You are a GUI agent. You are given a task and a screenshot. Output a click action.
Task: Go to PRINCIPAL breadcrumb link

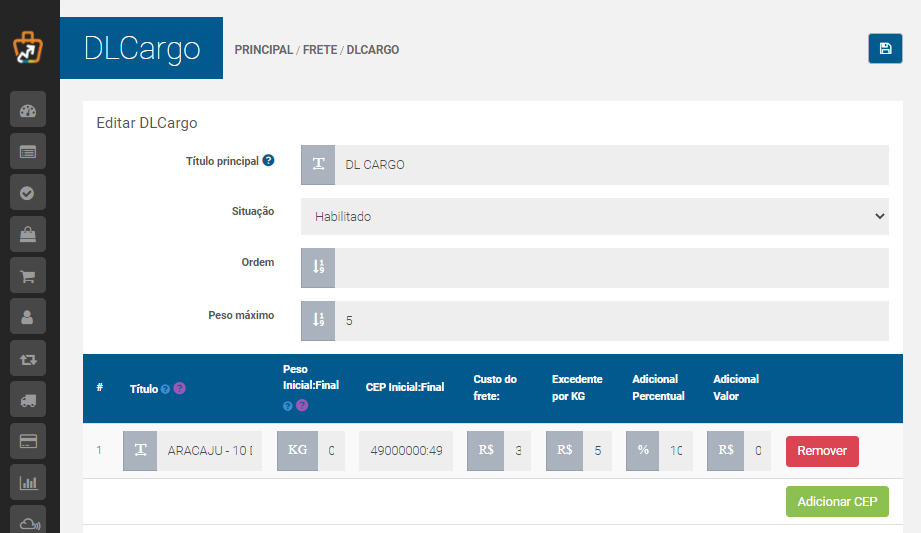[264, 50]
